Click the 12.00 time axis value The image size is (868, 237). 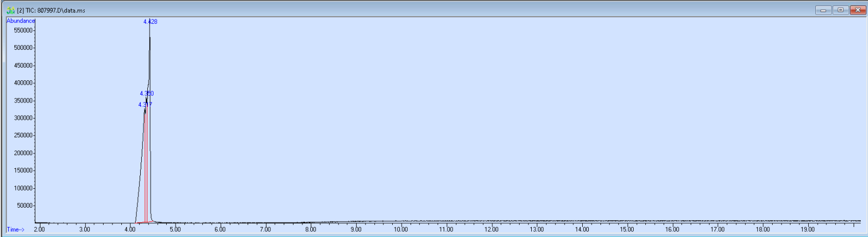coord(491,229)
